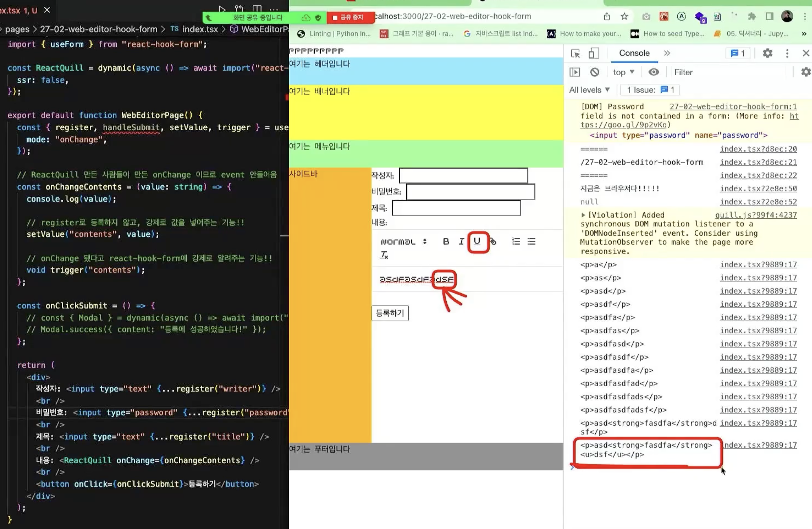Open the 1 Issue badge
This screenshot has width=812, height=529.
click(650, 90)
